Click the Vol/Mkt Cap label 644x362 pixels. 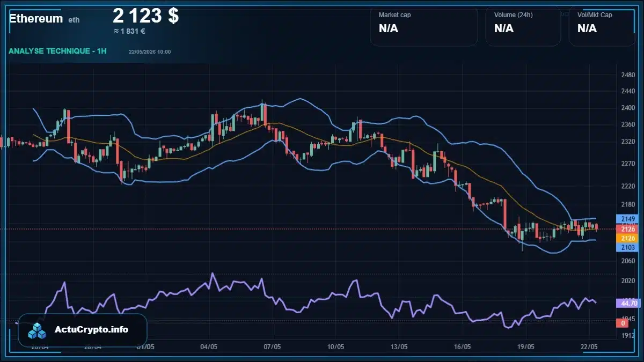pyautogui.click(x=595, y=15)
